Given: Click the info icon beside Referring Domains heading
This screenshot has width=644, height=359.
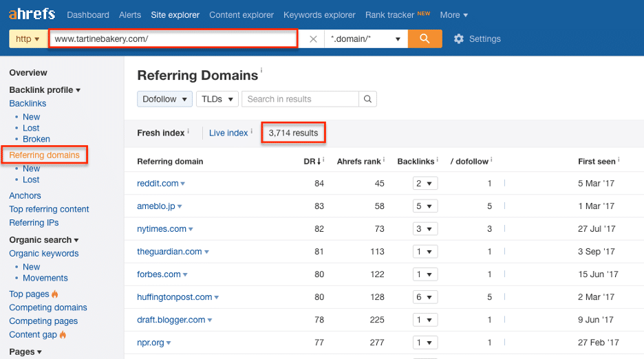Looking at the screenshot, I should 261,70.
